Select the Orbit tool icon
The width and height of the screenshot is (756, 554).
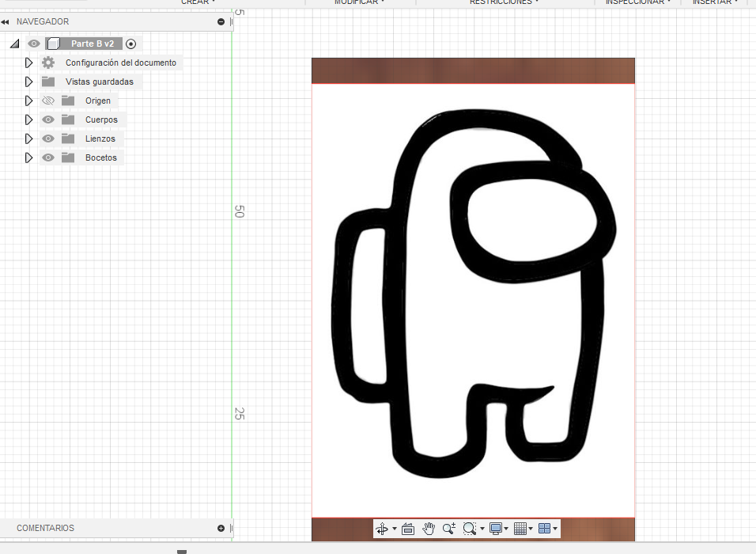[382, 529]
